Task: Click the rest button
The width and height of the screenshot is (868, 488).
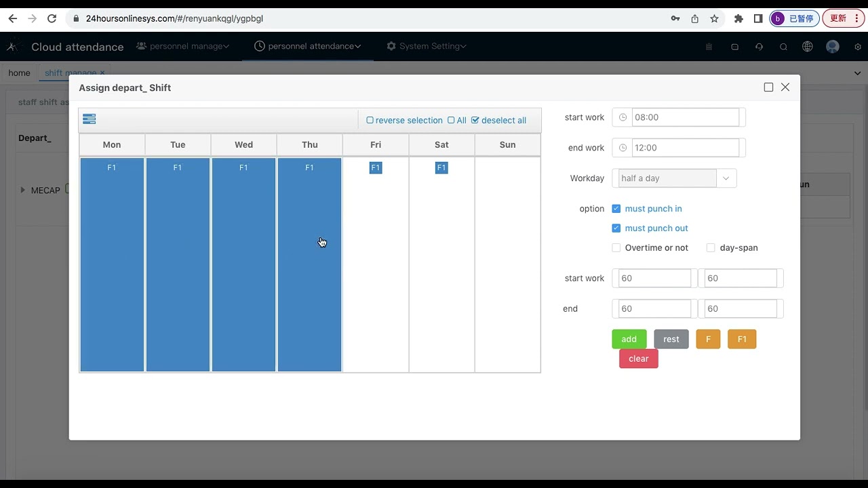Action: (x=671, y=339)
